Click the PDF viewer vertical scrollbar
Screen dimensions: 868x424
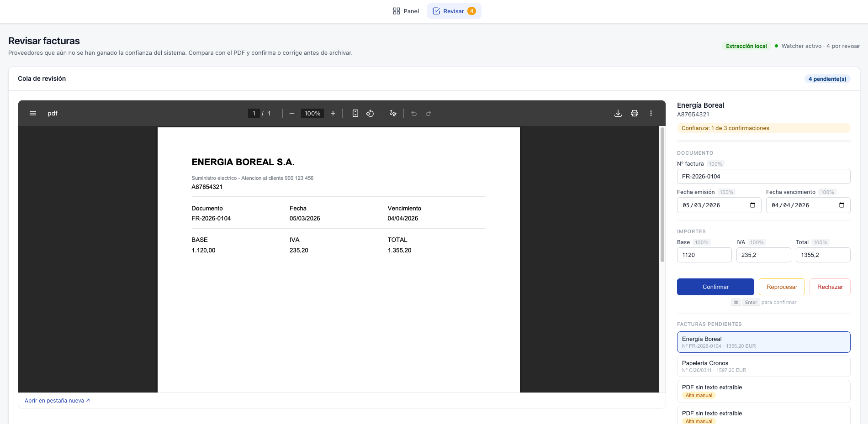coord(662,195)
